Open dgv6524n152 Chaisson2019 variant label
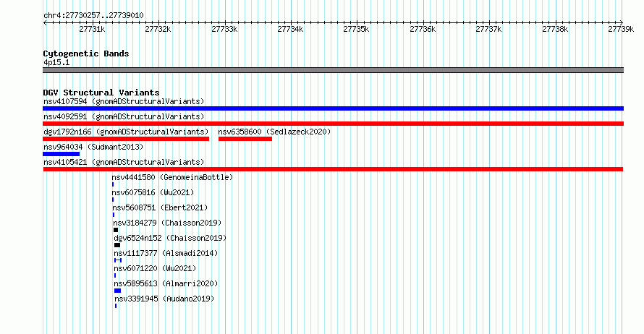 171,238
